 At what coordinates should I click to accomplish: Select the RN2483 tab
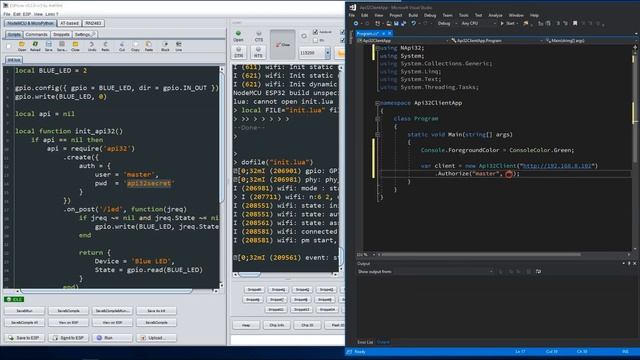[x=93, y=23]
